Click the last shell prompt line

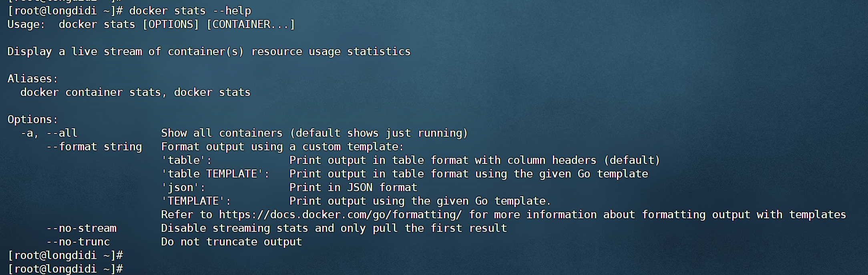[65, 269]
